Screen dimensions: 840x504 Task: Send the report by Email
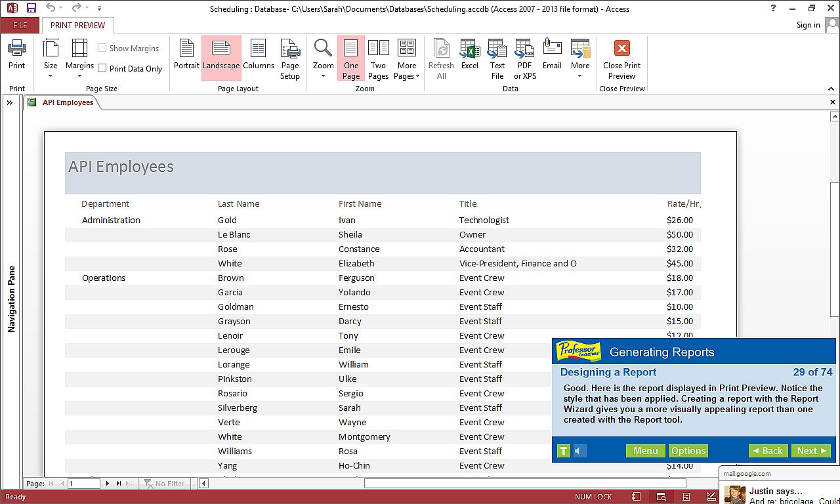pos(552,54)
